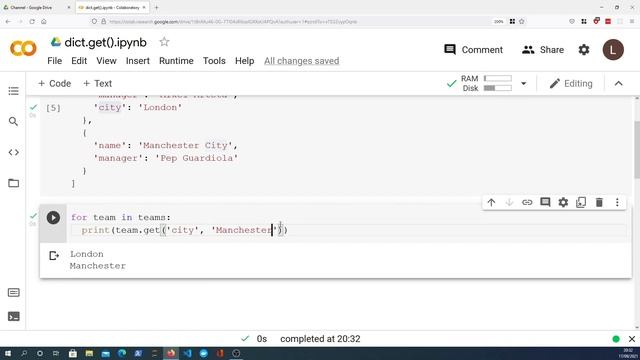Open the Help menu
This screenshot has width=640, height=360.
244,61
